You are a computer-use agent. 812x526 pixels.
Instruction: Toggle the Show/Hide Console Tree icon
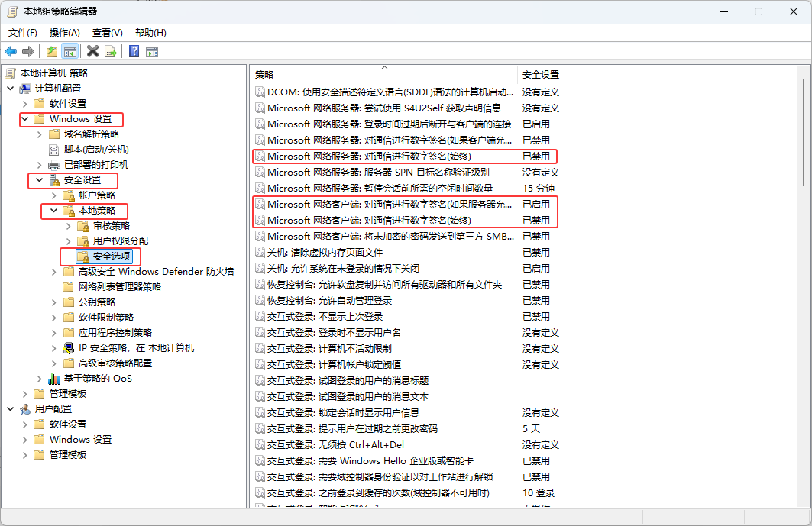tap(70, 51)
